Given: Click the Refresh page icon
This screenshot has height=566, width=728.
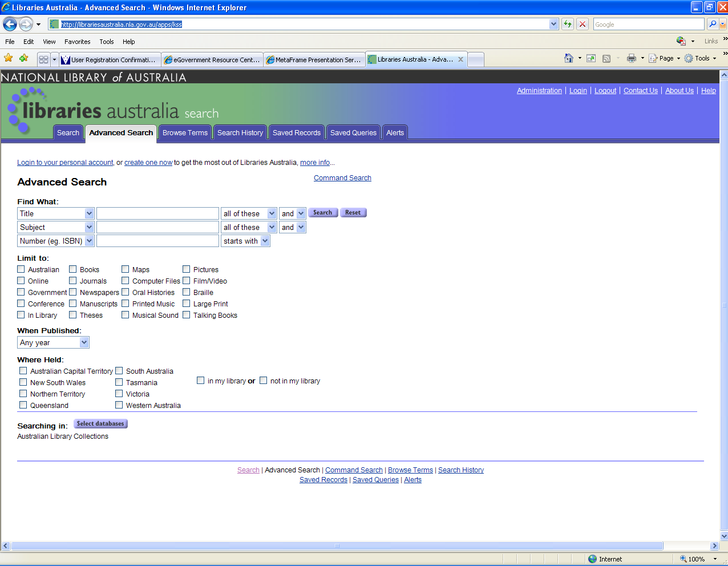Looking at the screenshot, I should pyautogui.click(x=568, y=24).
